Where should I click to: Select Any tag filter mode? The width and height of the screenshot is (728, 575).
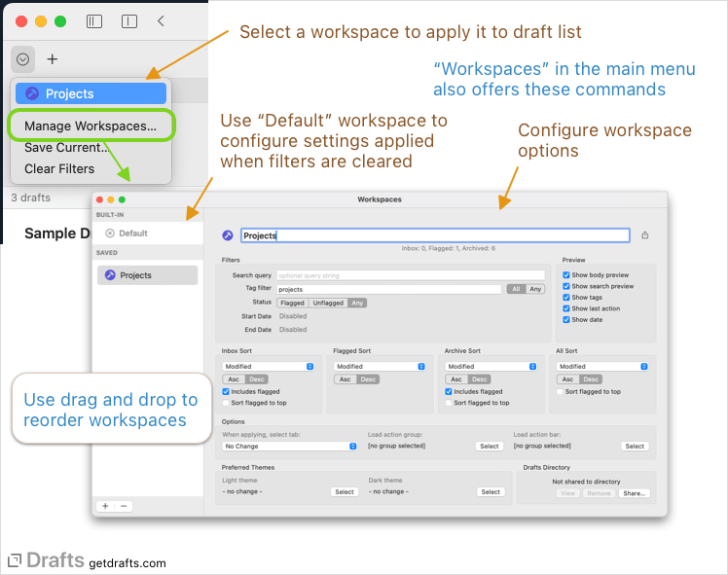(x=535, y=289)
